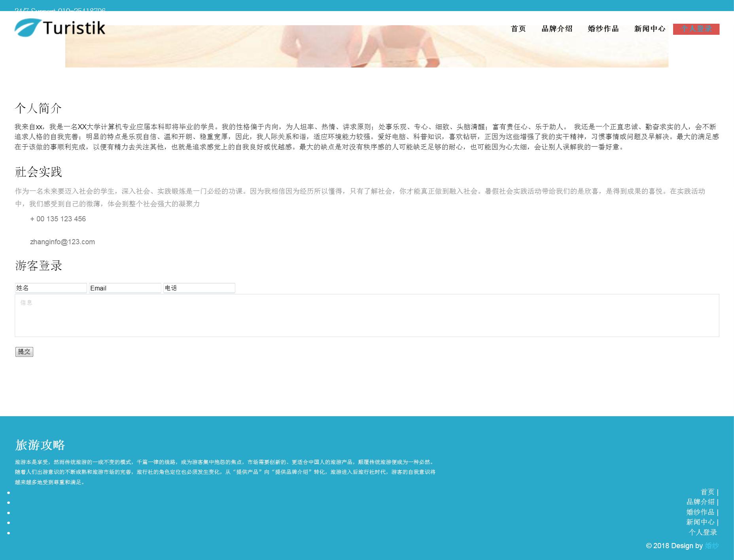Focus the 姓名 input field
This screenshot has height=560, width=734.
[x=51, y=288]
